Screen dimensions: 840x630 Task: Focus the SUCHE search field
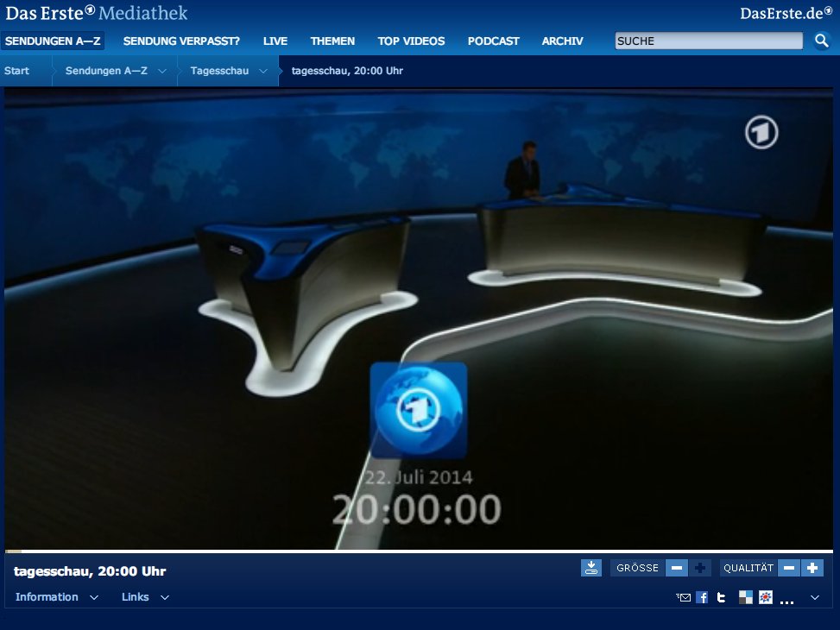709,41
